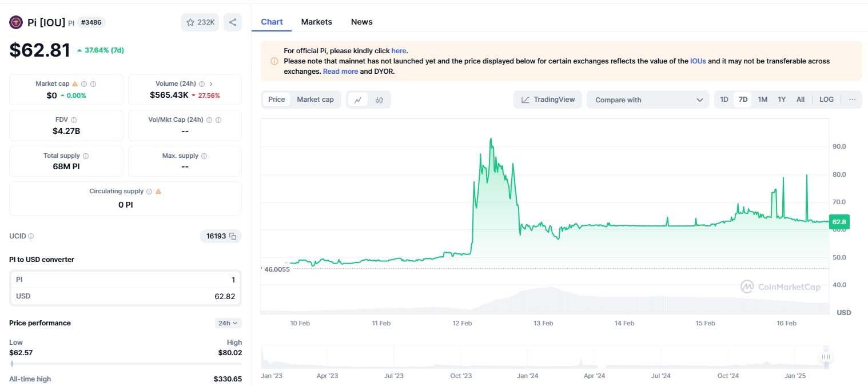Click the $62.57 Low value
This screenshot has height=386, width=868.
tap(21, 353)
